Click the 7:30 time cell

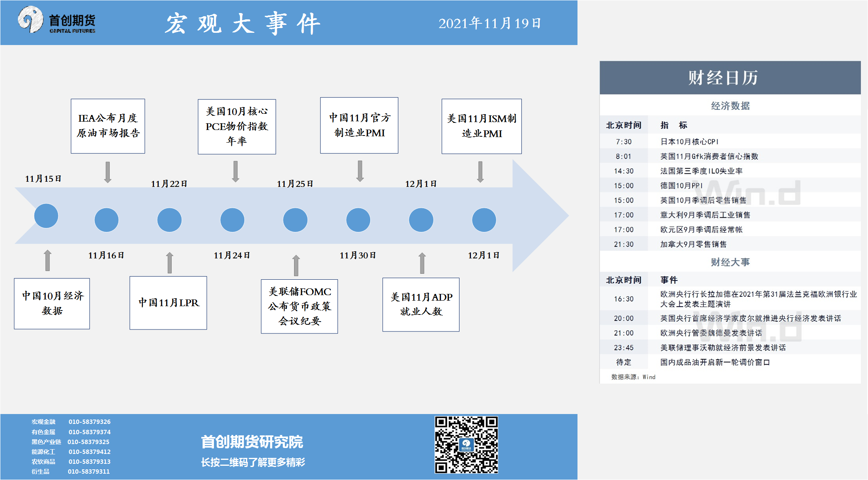pos(624,141)
